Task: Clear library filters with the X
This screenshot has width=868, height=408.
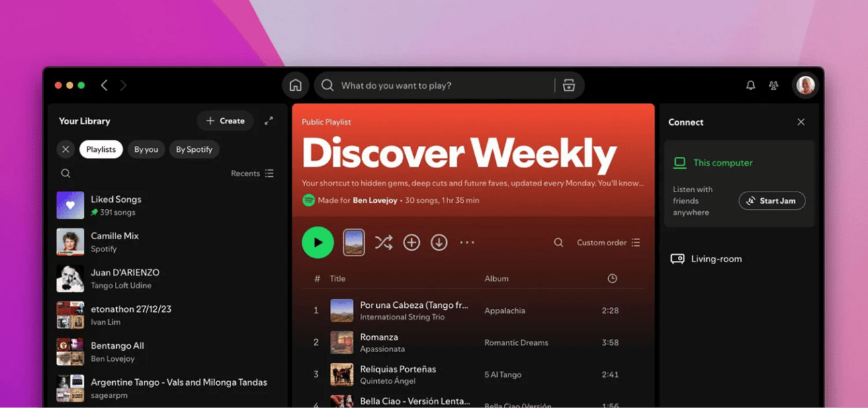Action: pos(66,149)
